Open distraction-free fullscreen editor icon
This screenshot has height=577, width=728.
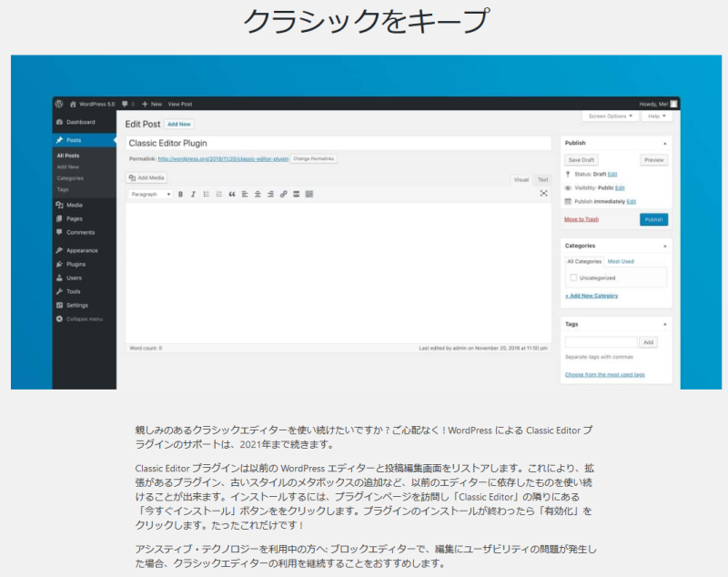tap(543, 193)
